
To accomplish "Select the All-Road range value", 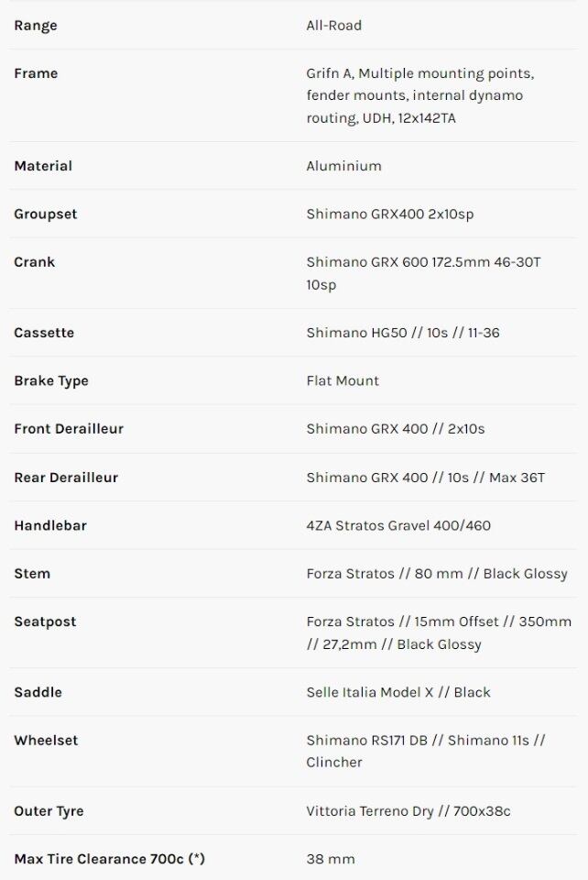I will pos(333,26).
